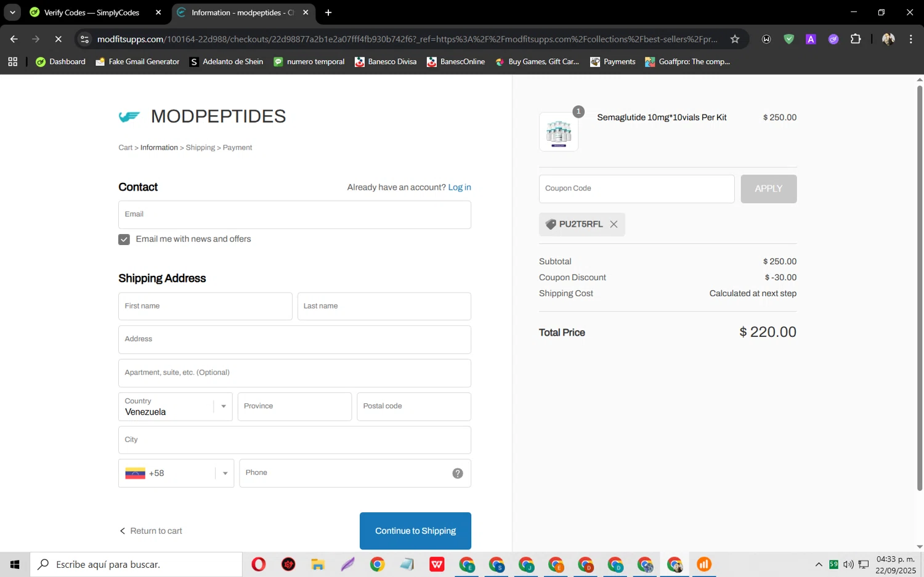Click the Semaglutide product thumbnail

[x=559, y=132]
